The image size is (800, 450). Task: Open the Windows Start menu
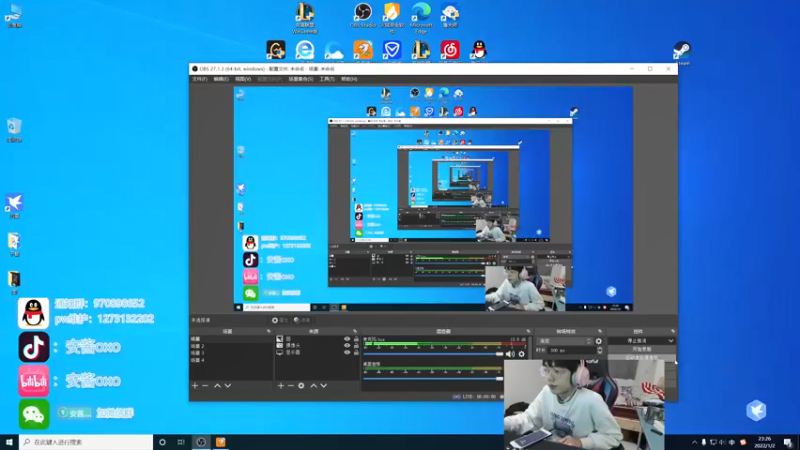(x=9, y=442)
